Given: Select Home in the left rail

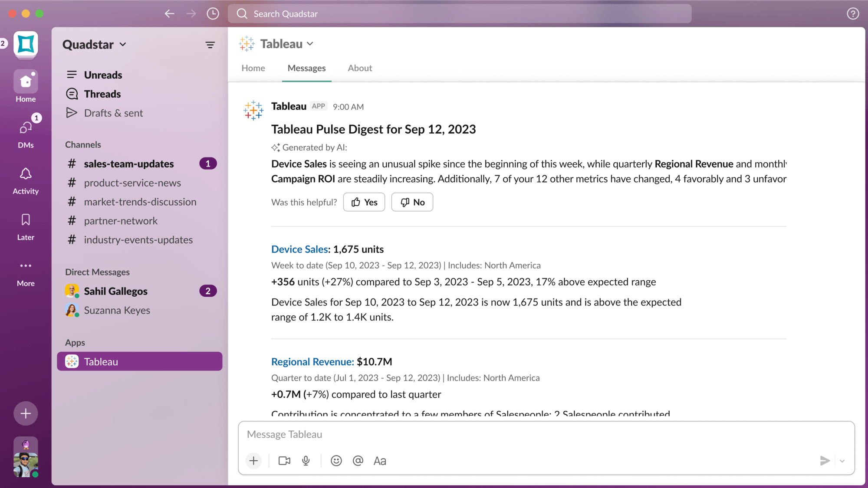Looking at the screenshot, I should pyautogui.click(x=26, y=87).
